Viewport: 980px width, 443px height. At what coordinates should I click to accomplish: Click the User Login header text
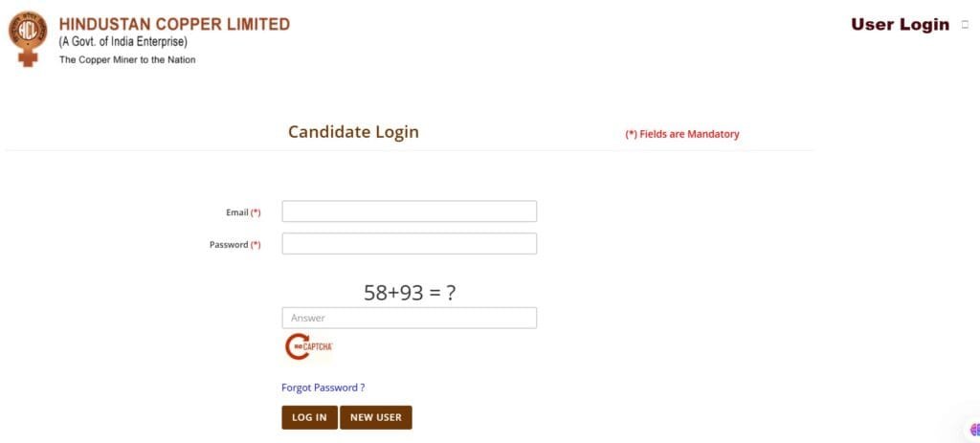click(900, 25)
